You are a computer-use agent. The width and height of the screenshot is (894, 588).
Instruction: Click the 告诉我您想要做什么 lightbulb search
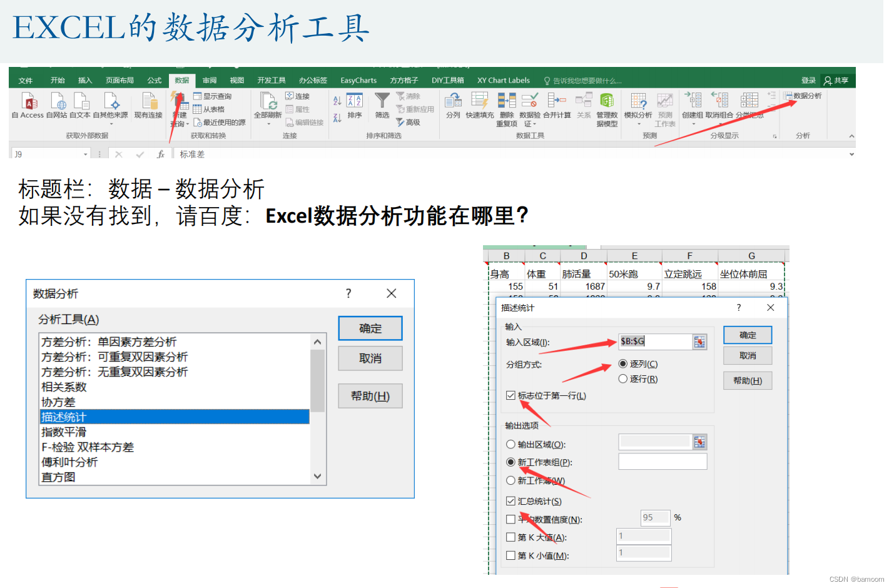[582, 81]
